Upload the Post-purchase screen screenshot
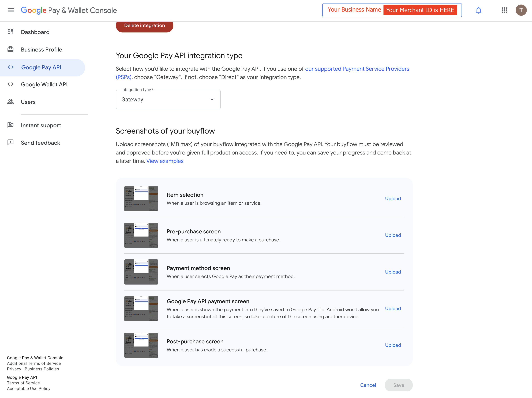This screenshot has height=398, width=532. (393, 345)
